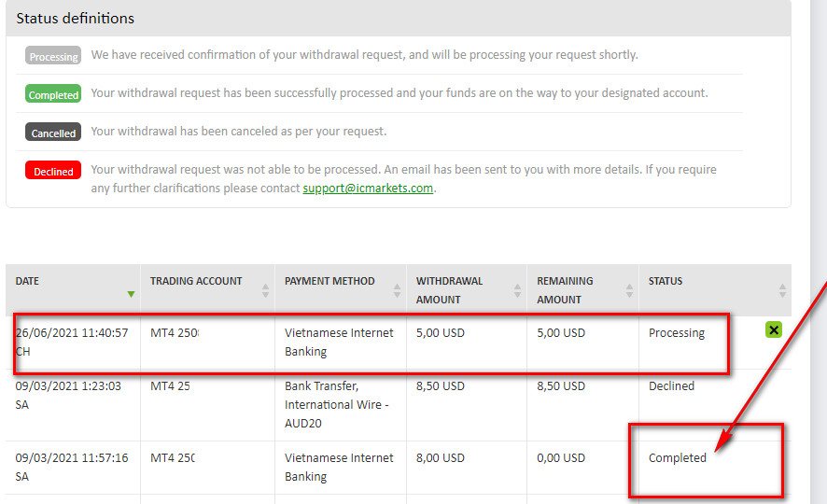The image size is (827, 504).
Task: Click the Payment Method column sort arrows
Action: (x=396, y=290)
